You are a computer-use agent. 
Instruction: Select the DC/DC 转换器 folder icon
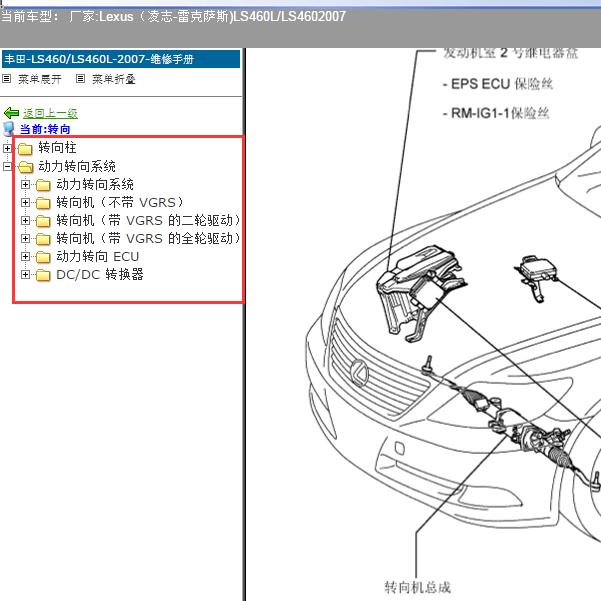click(43, 275)
